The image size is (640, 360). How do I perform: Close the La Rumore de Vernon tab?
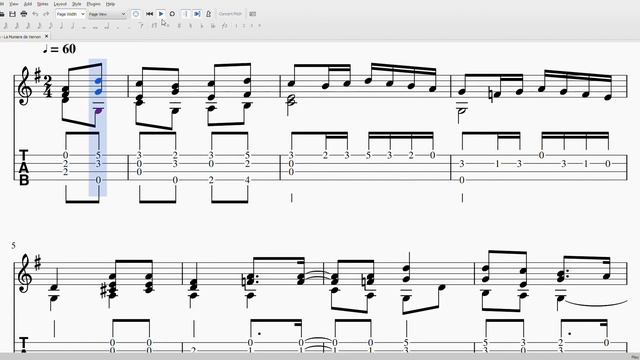click(46, 36)
